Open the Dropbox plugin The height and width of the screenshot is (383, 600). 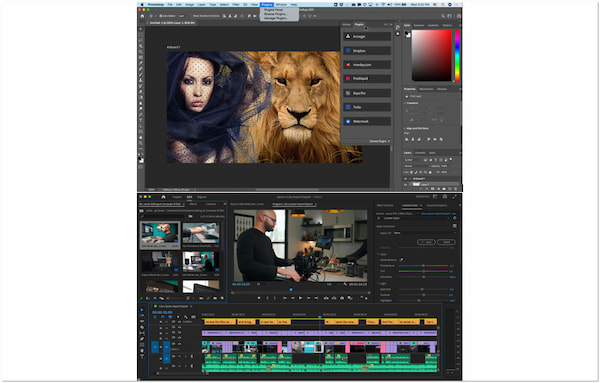point(367,51)
